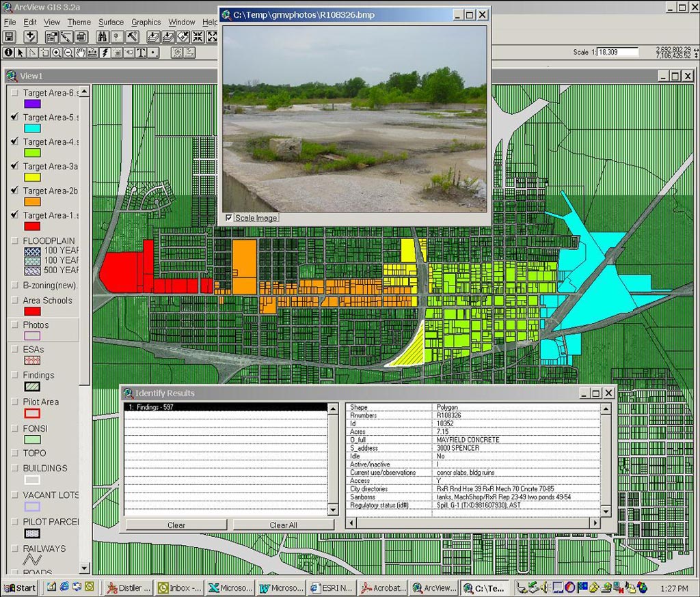Viewport: 700px width, 597px height.
Task: Click attribute table scroll-right arrow
Action: point(595,523)
